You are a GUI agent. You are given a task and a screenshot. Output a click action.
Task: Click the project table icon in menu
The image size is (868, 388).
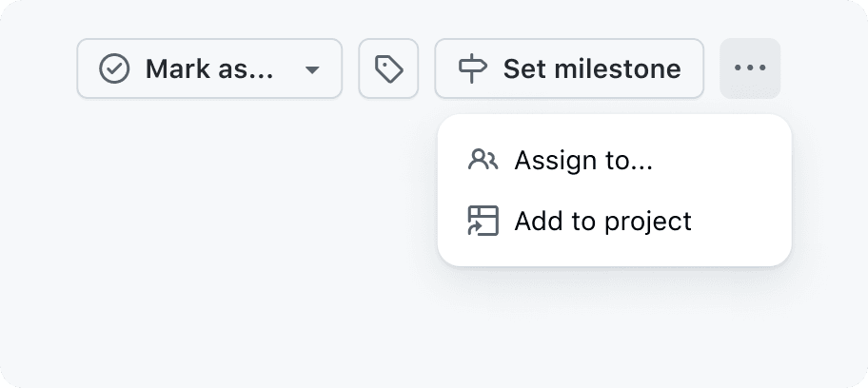coord(483,221)
